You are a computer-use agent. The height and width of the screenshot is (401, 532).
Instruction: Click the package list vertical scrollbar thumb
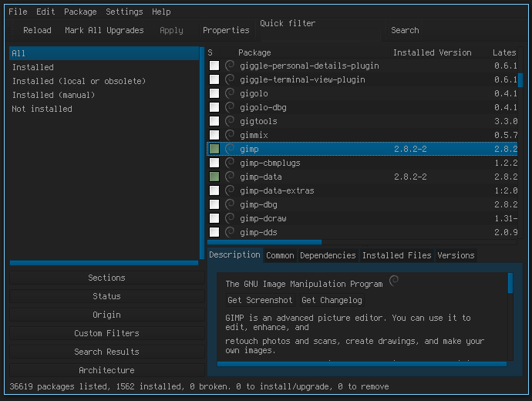pos(520,81)
